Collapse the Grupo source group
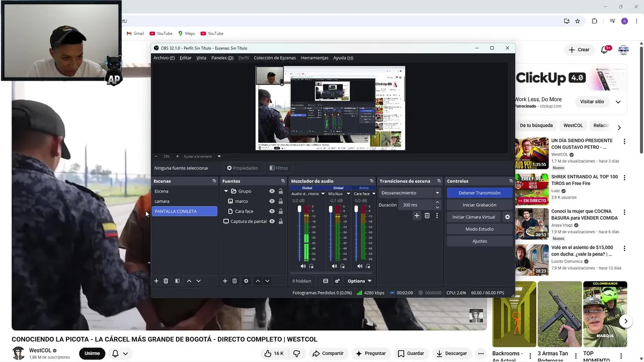The width and height of the screenshot is (644, 362). point(226,191)
